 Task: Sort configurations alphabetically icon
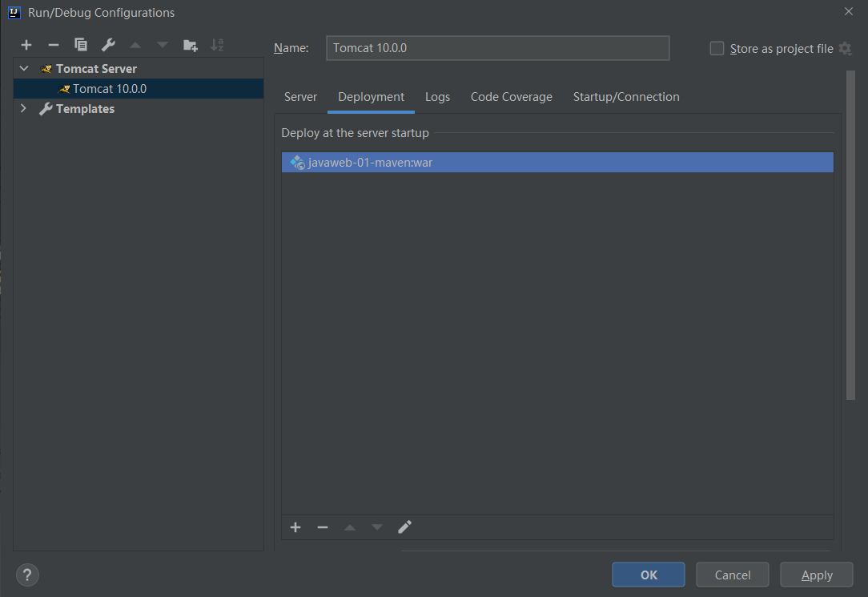point(217,45)
